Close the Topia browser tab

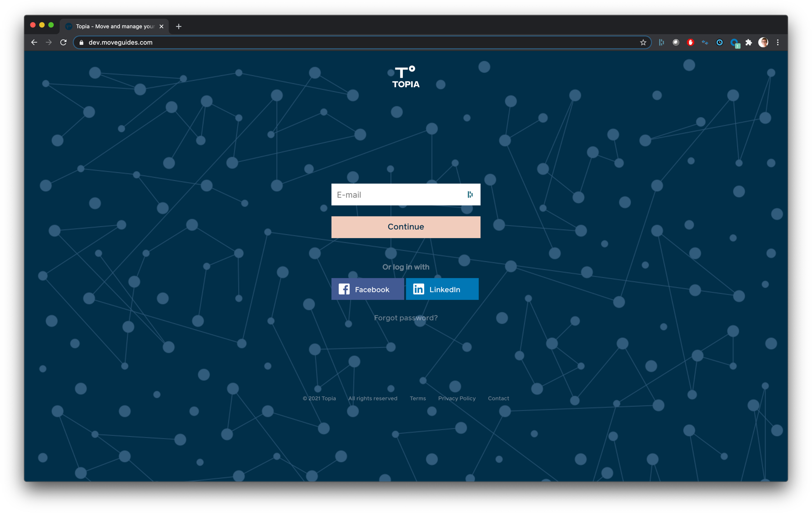(x=161, y=26)
